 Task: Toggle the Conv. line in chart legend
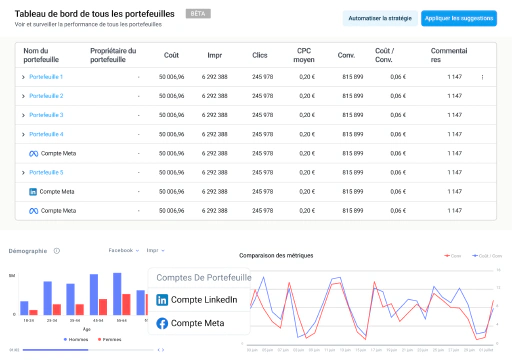coord(452,256)
